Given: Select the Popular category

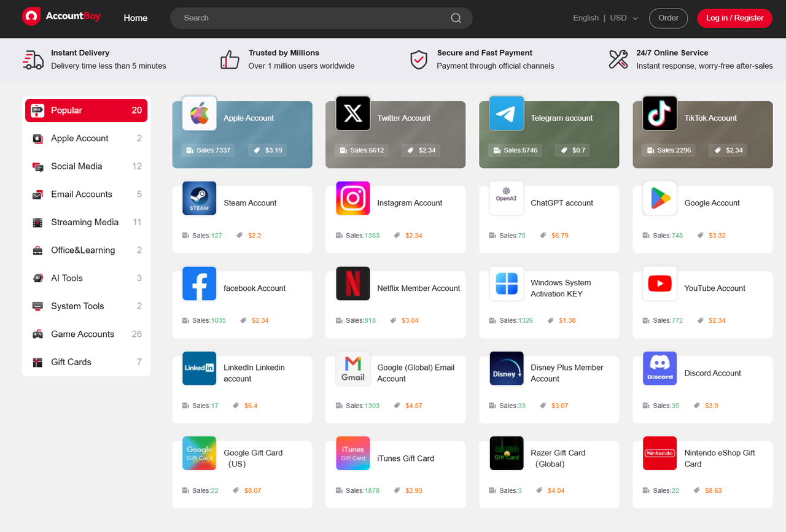Looking at the screenshot, I should (87, 110).
